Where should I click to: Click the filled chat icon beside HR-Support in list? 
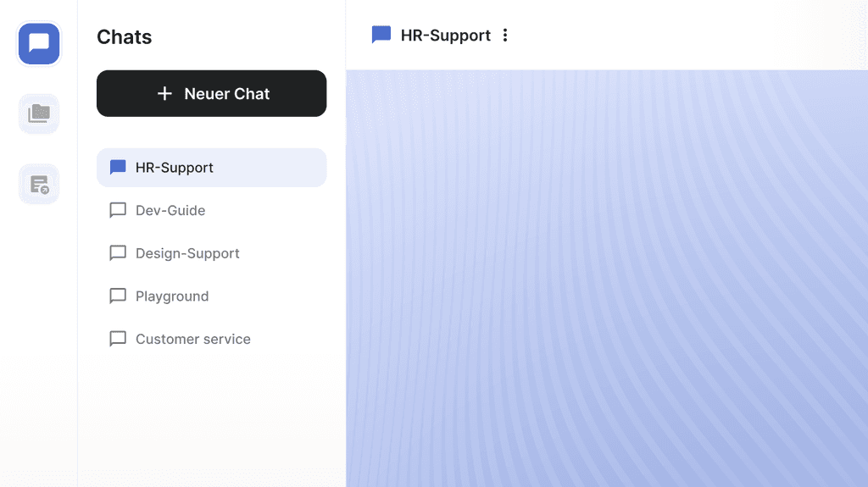tap(118, 167)
